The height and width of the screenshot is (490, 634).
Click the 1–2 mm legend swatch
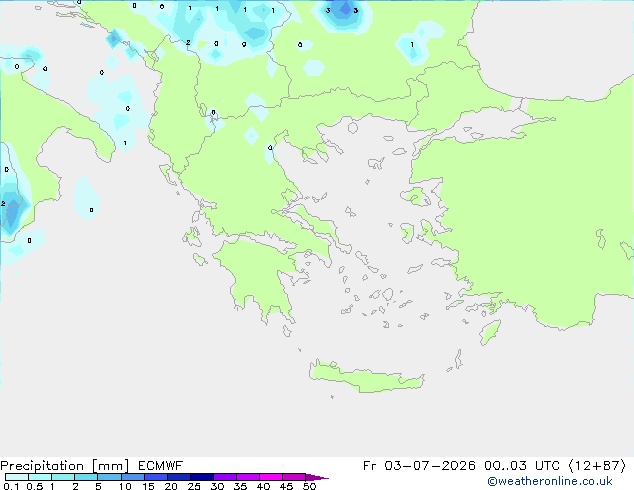(x=63, y=477)
